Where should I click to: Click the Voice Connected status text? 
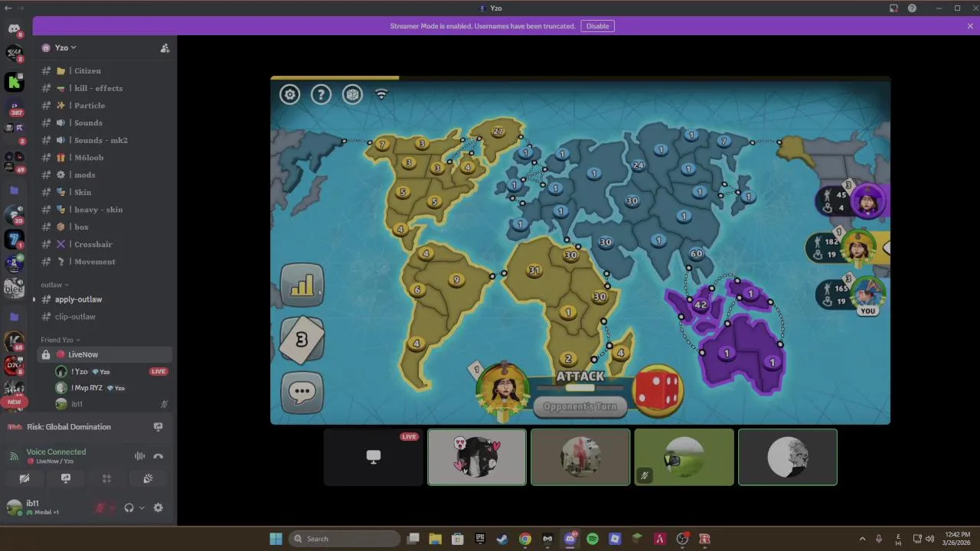(56, 452)
